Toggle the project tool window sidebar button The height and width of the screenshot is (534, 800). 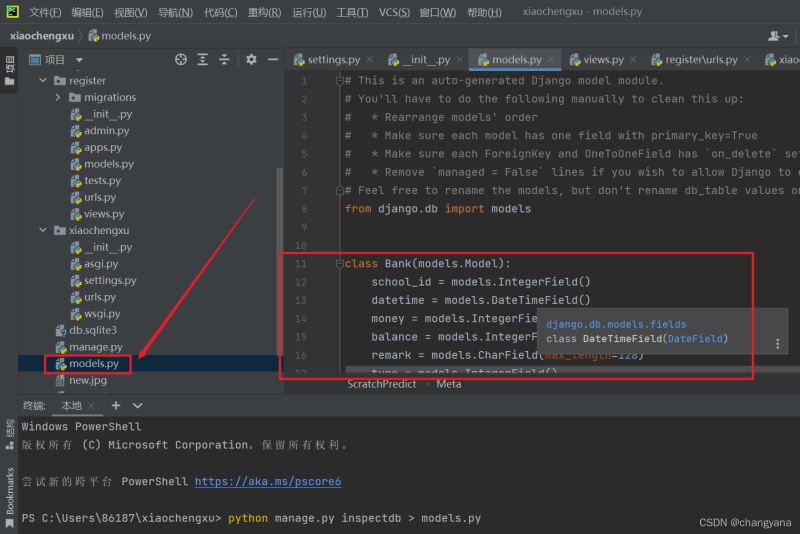click(9, 67)
